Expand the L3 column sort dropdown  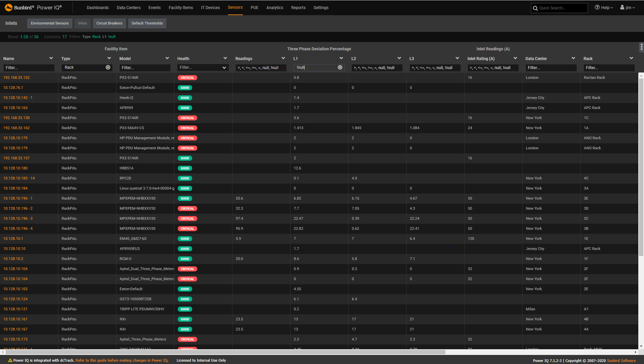(458, 58)
